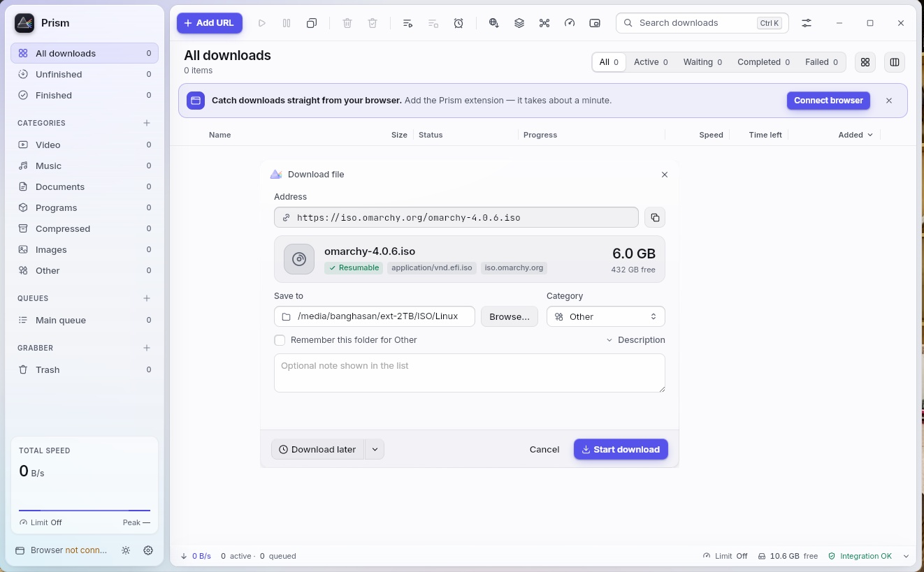Toggle the sun theme icon in sidebar
This screenshot has width=924, height=572.
coord(126,550)
